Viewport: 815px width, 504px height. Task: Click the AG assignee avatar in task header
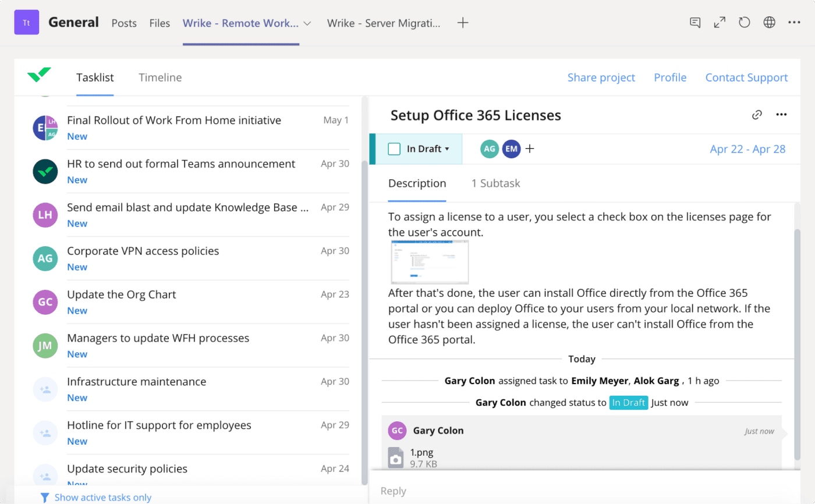coord(490,149)
